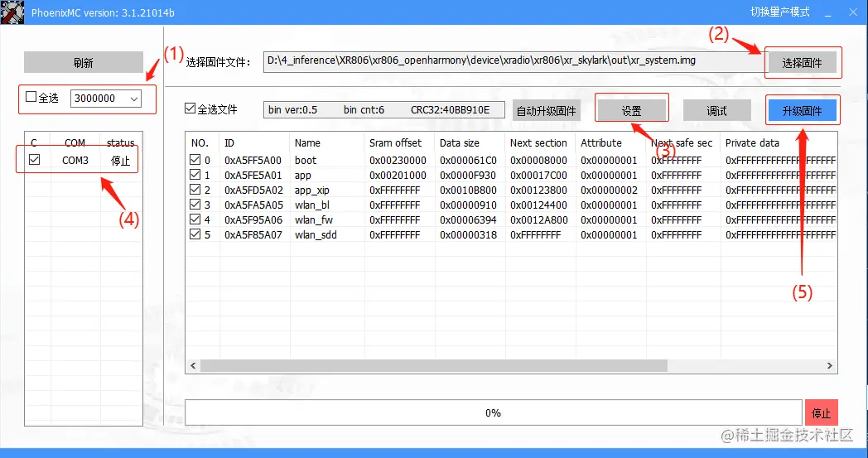
Task: Close the PhoenixMC window
Action: click(x=853, y=12)
